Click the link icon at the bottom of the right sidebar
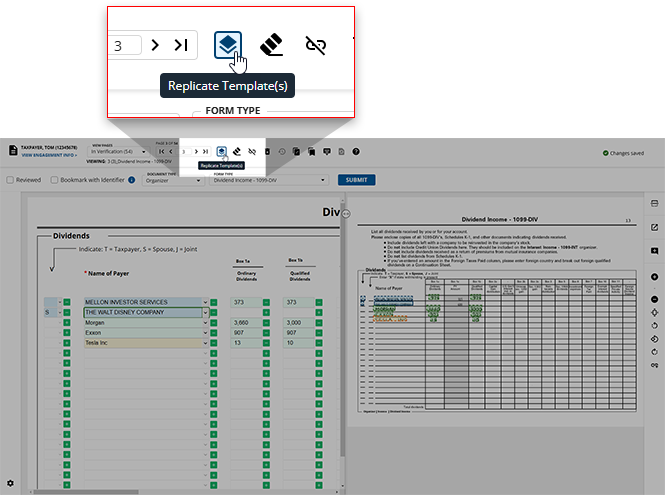This screenshot has width=665, height=495. pyautogui.click(x=654, y=365)
